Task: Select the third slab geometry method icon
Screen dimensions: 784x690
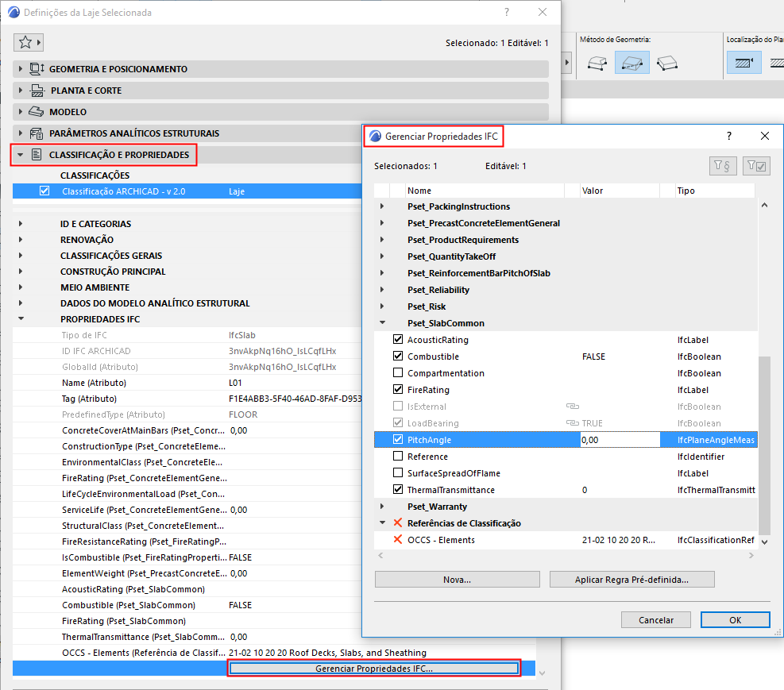Action: [x=667, y=63]
